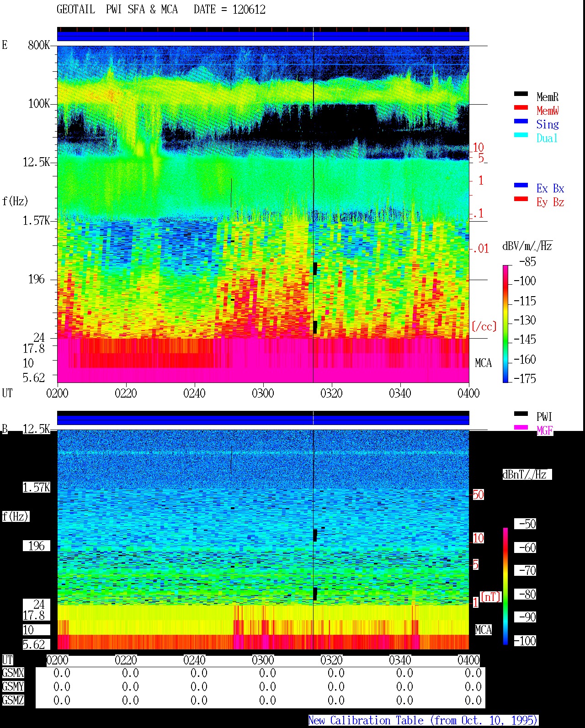This screenshot has height=728, width=585.
Task: Click the blue Sing legend swatch
Action: pyautogui.click(x=521, y=122)
